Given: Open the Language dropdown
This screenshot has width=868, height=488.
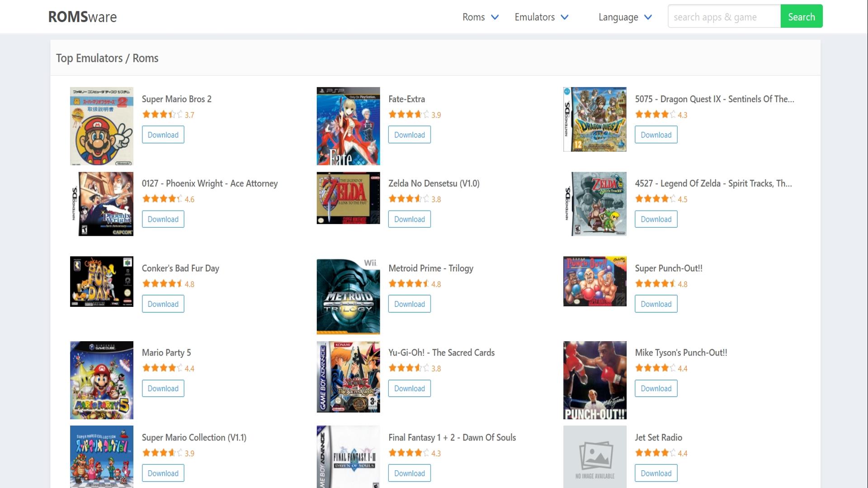Looking at the screenshot, I should (x=625, y=17).
